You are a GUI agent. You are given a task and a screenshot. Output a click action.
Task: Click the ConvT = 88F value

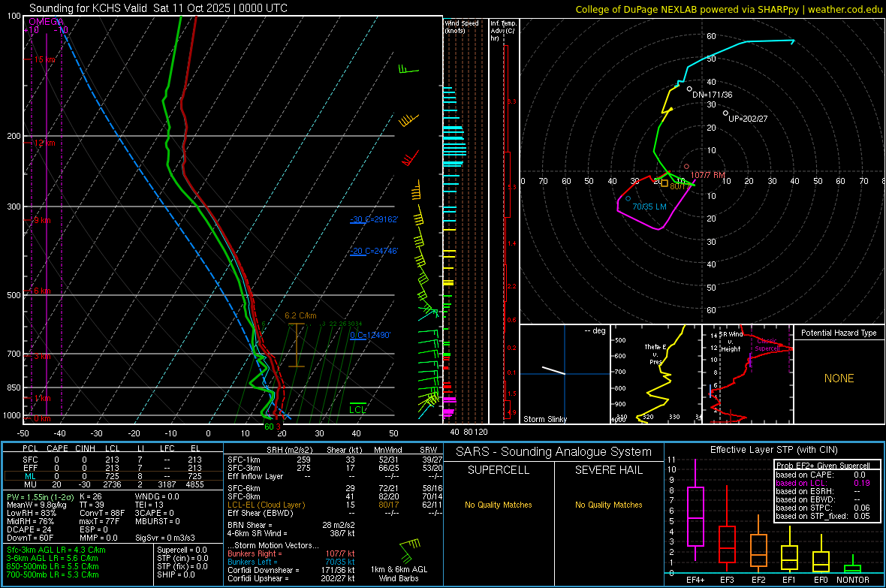point(102,513)
